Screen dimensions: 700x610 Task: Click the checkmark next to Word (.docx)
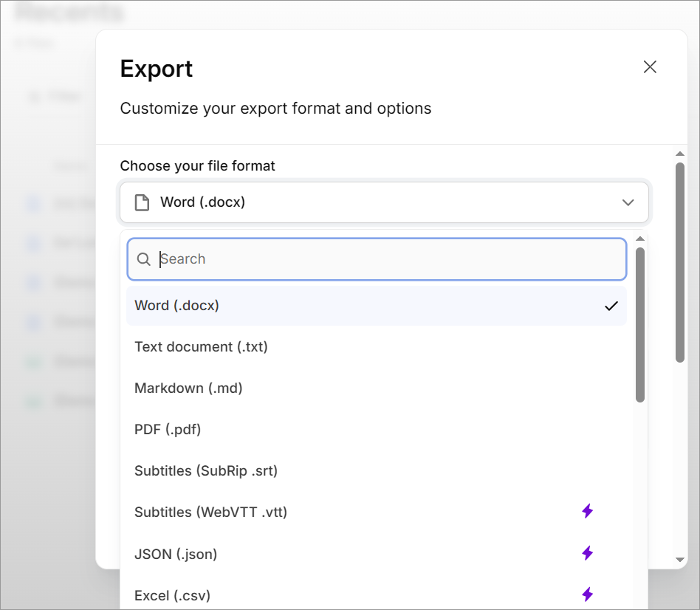[x=611, y=306]
